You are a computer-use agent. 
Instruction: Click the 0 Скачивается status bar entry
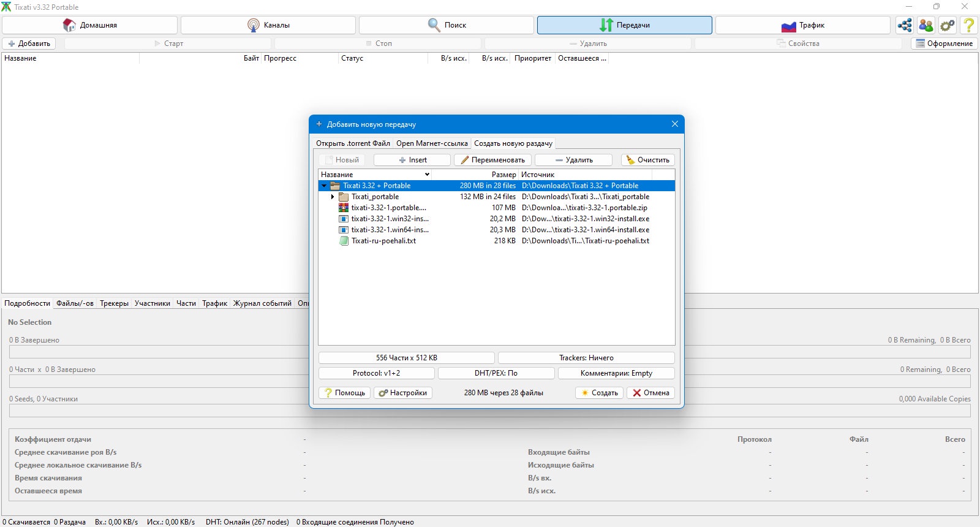26,522
